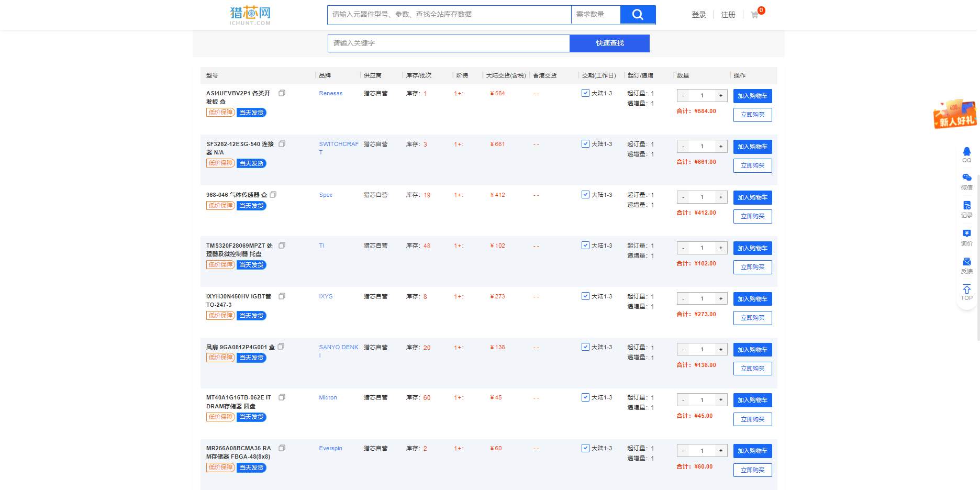The image size is (980, 490).
Task: Click the 新人好礼 promotional gift icon
Action: [954, 114]
